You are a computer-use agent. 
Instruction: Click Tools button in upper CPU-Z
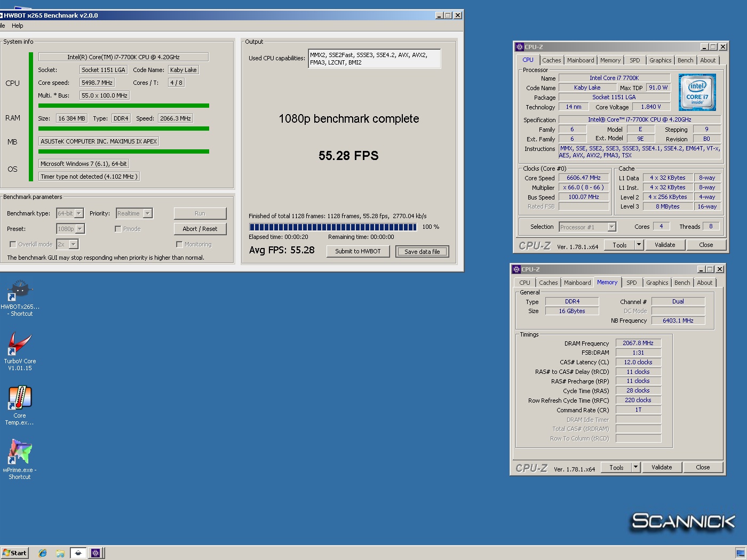[x=619, y=245]
